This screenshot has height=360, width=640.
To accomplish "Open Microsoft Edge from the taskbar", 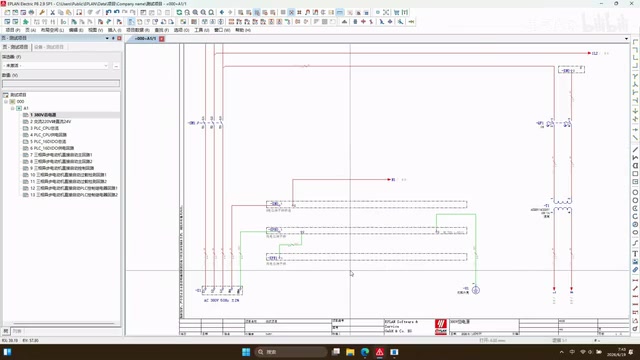I will coord(365,352).
